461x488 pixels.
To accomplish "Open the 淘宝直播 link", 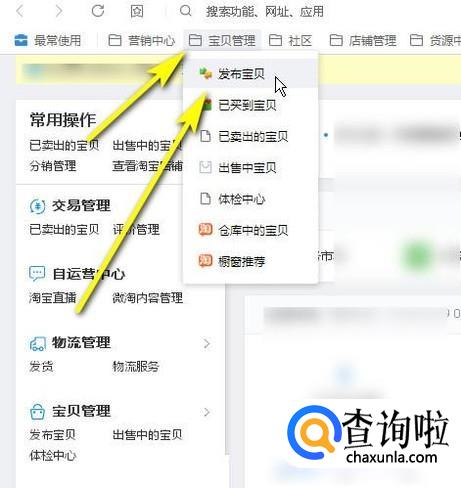I will pyautogui.click(x=53, y=298).
